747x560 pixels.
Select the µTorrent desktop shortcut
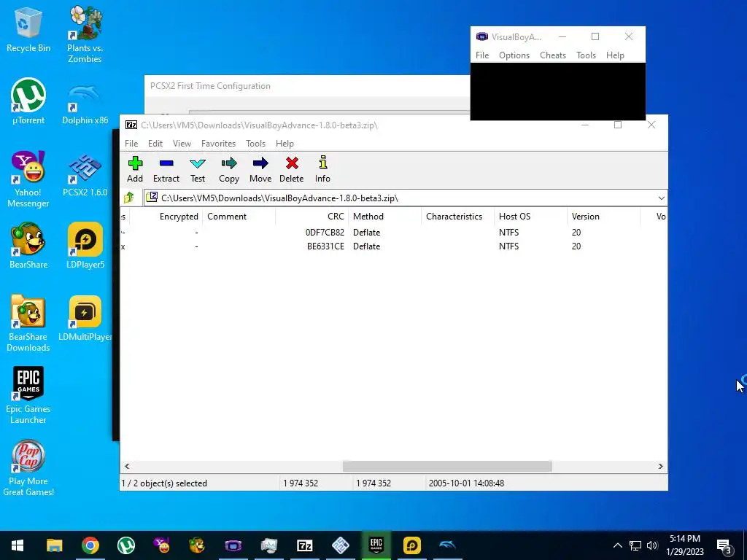(28, 101)
